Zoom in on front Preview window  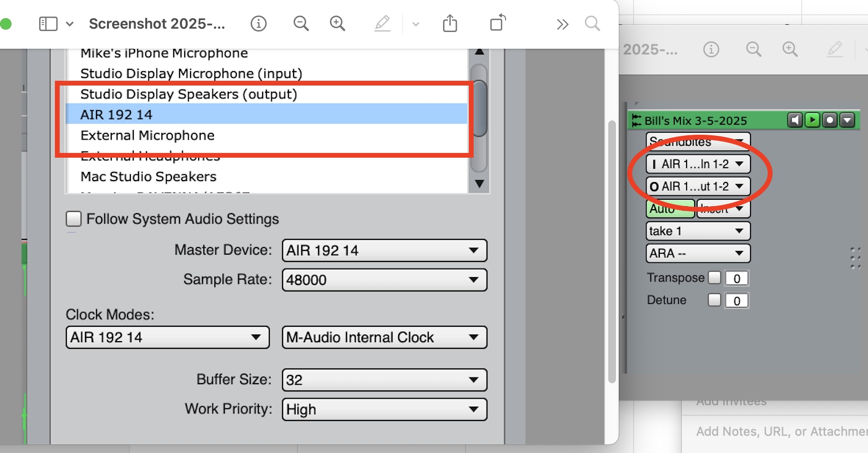pos(338,23)
